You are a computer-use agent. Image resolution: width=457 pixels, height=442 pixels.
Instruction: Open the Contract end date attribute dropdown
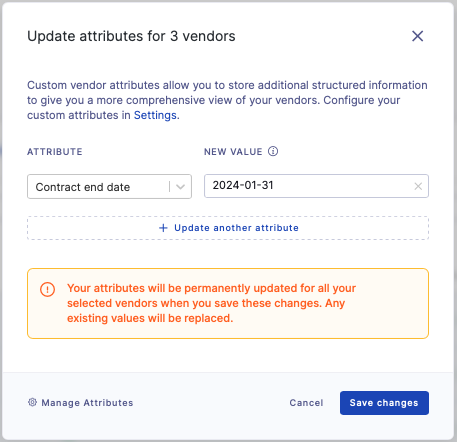coord(109,187)
